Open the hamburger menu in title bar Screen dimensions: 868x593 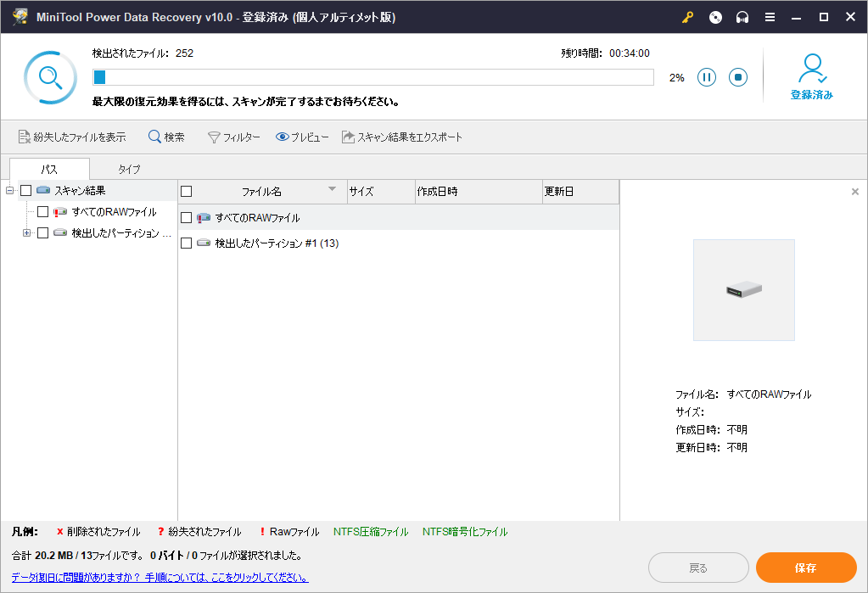click(x=770, y=18)
